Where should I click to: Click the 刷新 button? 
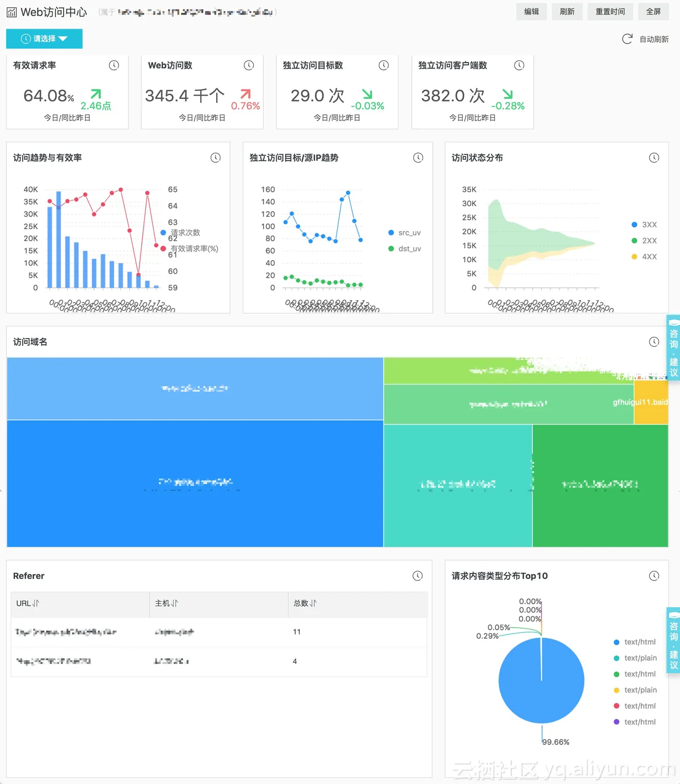[x=567, y=12]
